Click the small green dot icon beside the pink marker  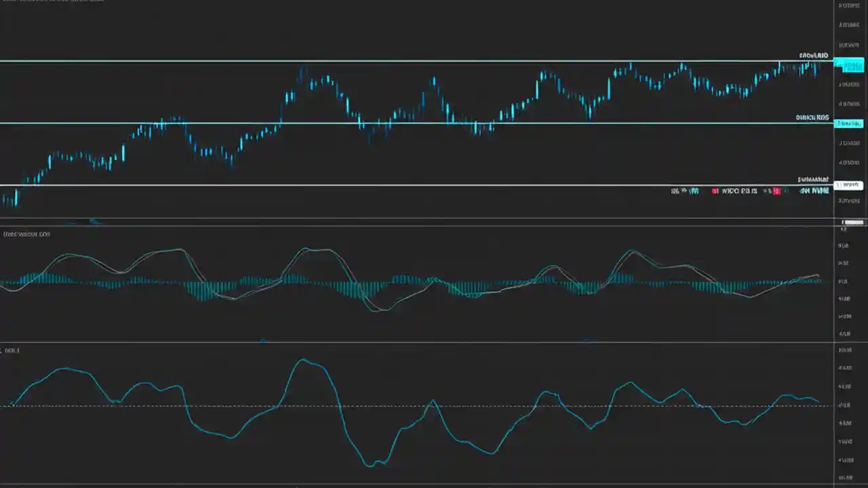click(787, 191)
